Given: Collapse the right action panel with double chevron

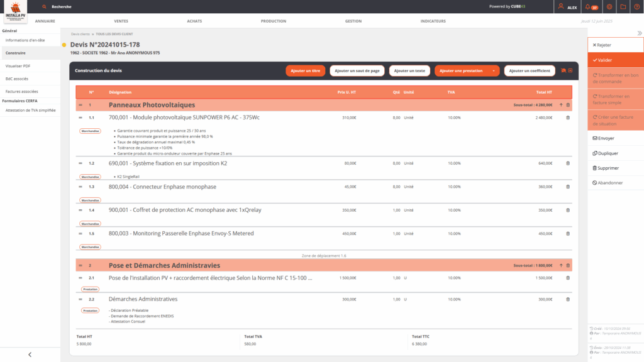Looking at the screenshot, I should 640,33.
